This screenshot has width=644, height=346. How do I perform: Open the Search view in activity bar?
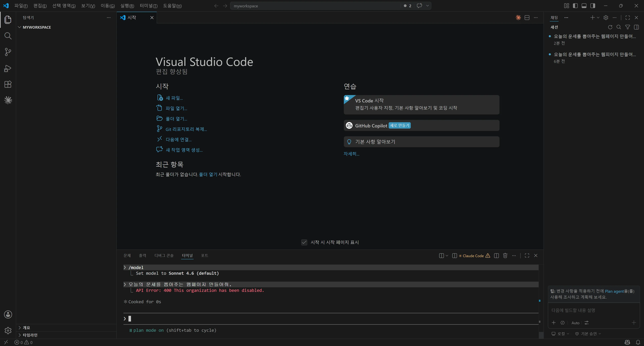pyautogui.click(x=8, y=36)
